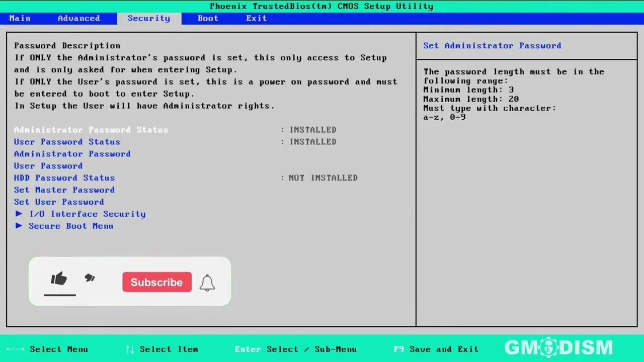Click the thumbs up like icon
This screenshot has height=362, width=644.
click(59, 279)
